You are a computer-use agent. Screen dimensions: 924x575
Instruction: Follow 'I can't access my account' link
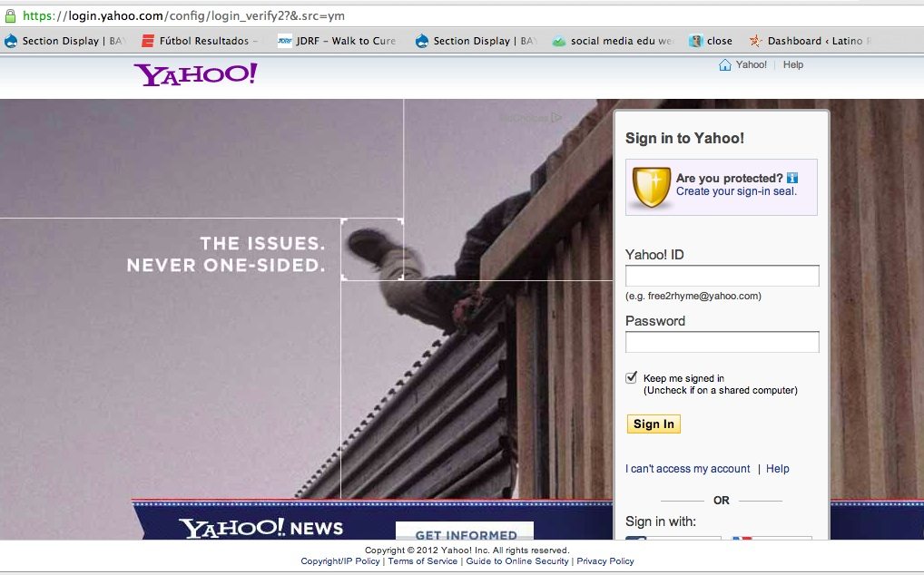pos(688,469)
